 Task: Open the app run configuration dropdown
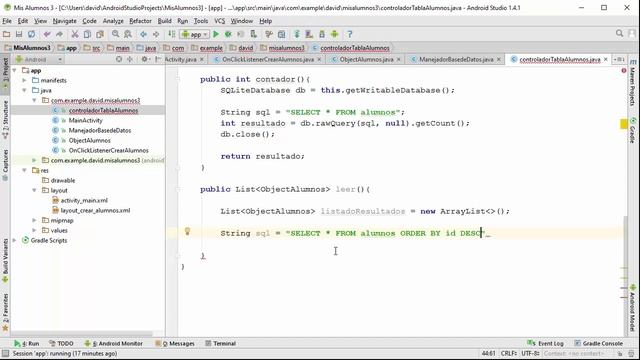[x=195, y=34]
